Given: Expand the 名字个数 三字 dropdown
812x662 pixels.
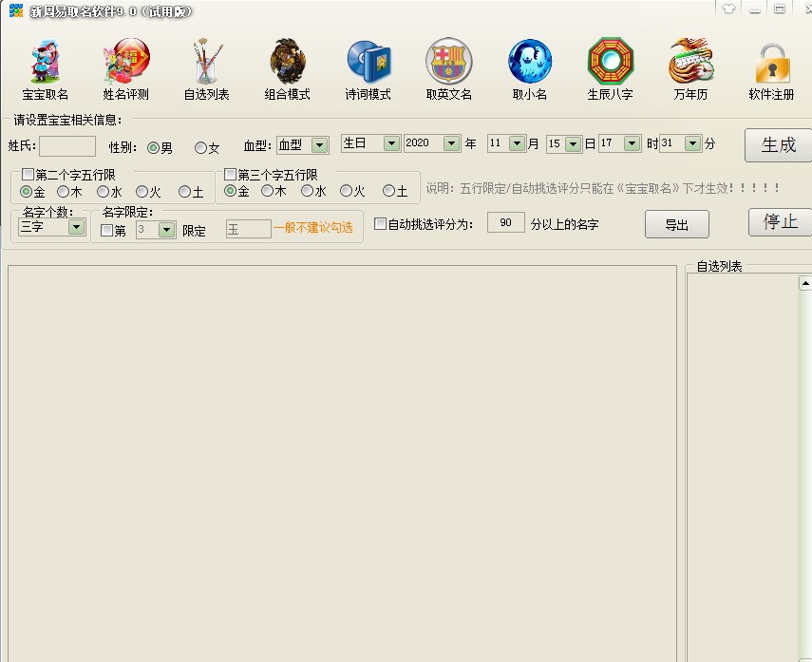Looking at the screenshot, I should (76, 228).
